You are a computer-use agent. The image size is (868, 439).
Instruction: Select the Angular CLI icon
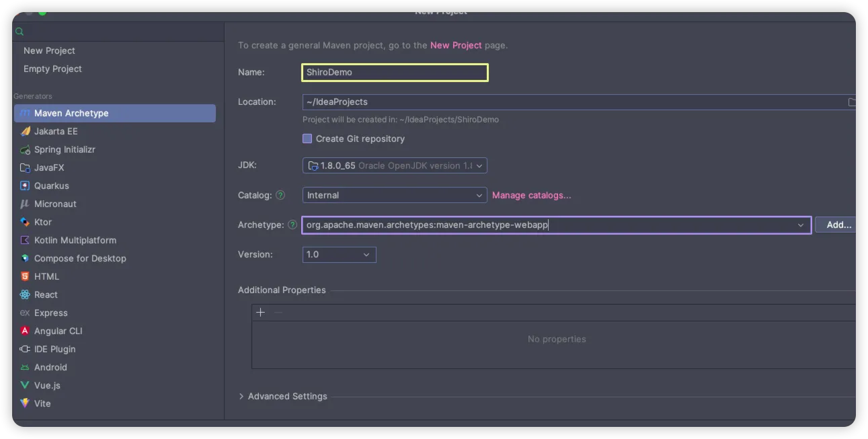pos(25,331)
